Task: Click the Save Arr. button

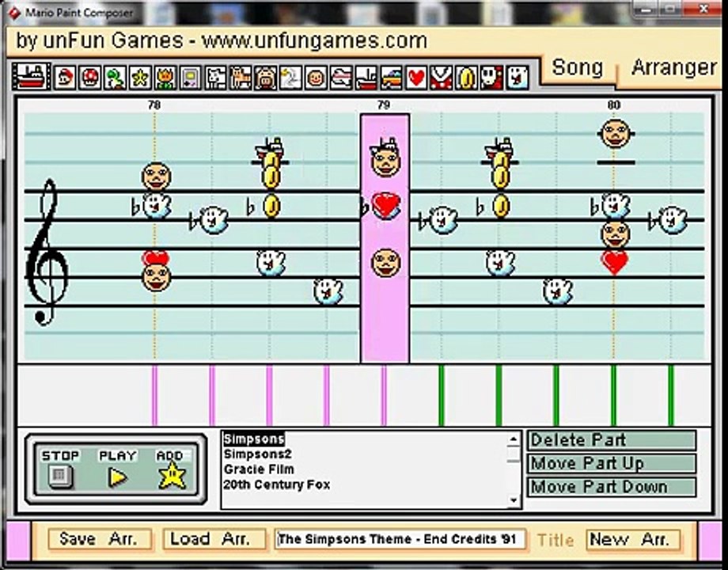Action: tap(100, 539)
